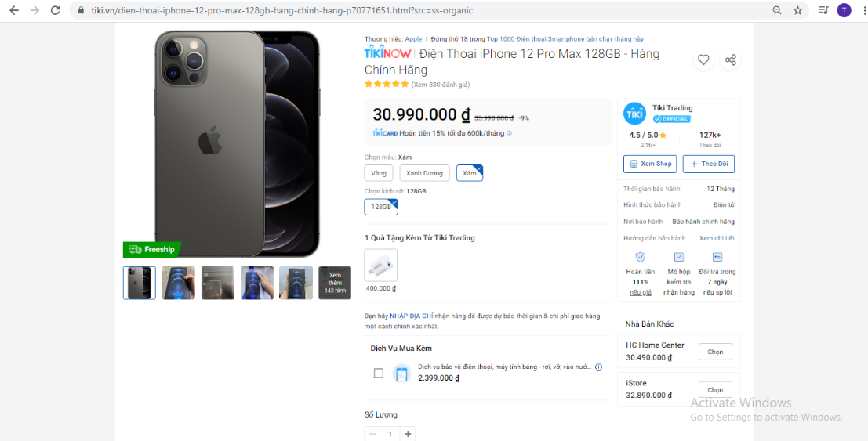View more photos via Xem thêm 142 hình
The image size is (868, 441).
pos(334,283)
